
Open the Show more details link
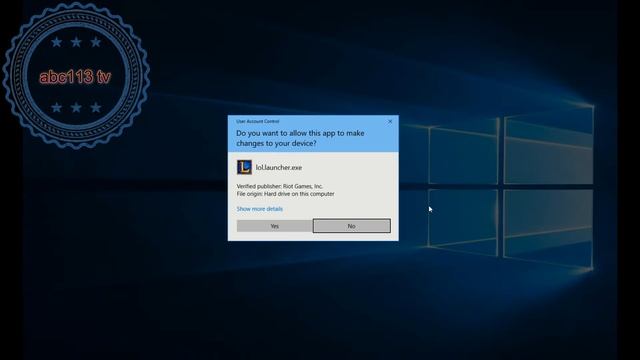[260, 209]
